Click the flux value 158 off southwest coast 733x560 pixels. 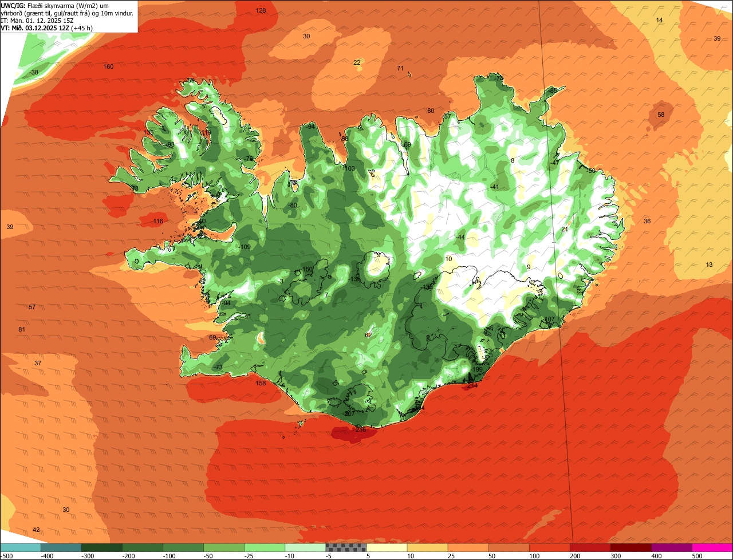261,383
